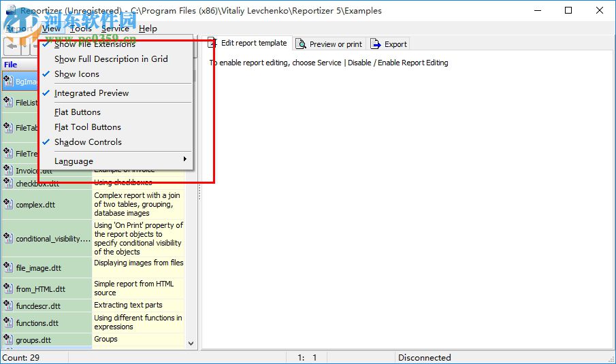Toggle Show File Extensions menu option

116,44
